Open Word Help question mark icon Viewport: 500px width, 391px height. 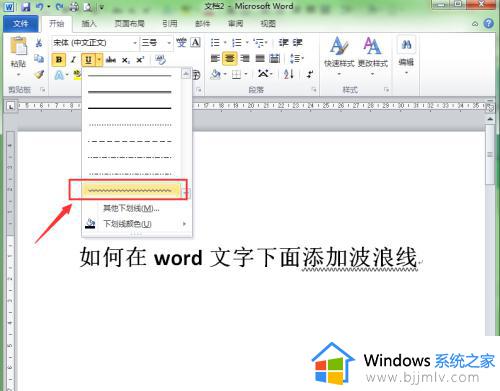(489, 23)
